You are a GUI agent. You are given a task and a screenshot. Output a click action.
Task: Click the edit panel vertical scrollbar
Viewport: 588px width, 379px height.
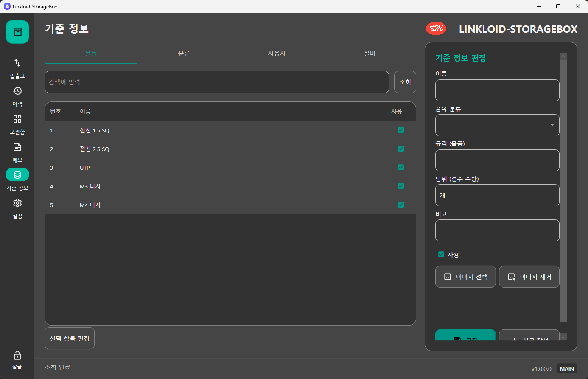(563, 191)
